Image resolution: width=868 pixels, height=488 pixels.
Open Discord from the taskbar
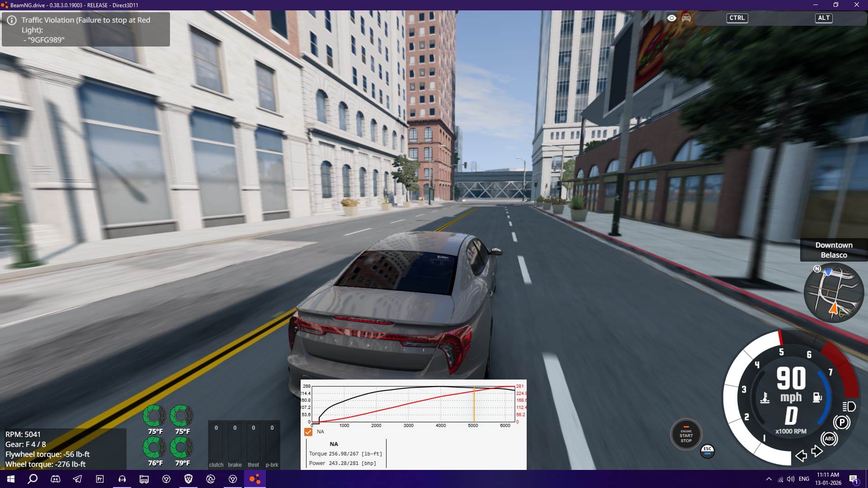[x=56, y=479]
